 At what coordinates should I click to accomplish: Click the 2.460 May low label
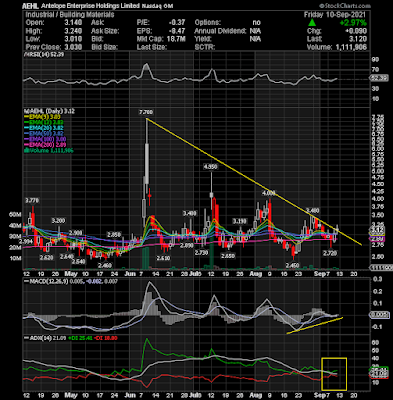pos(104,265)
